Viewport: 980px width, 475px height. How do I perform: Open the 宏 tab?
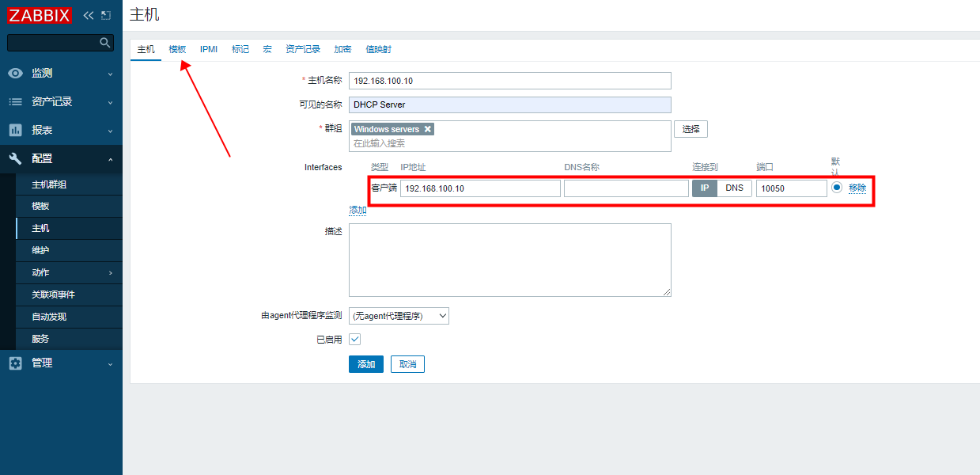pyautogui.click(x=267, y=49)
